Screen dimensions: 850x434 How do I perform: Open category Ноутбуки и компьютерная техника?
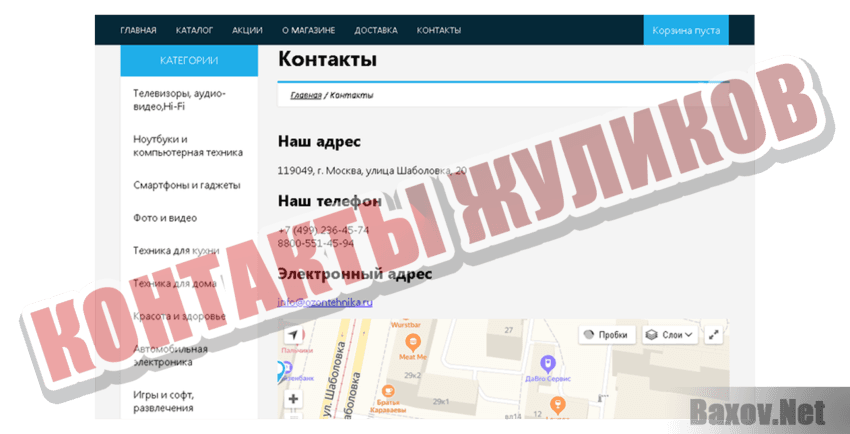pos(188,146)
